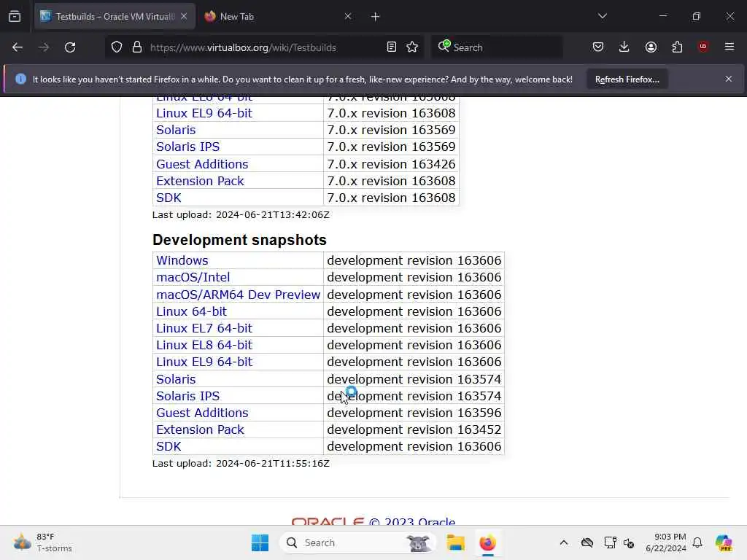Open Firefox View tab list icon
Image resolution: width=747 pixels, height=560 pixels.
coord(15,17)
